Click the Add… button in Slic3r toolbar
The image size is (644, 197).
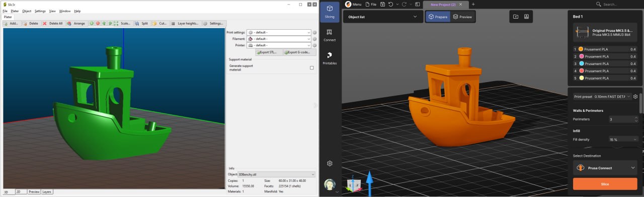coord(11,23)
